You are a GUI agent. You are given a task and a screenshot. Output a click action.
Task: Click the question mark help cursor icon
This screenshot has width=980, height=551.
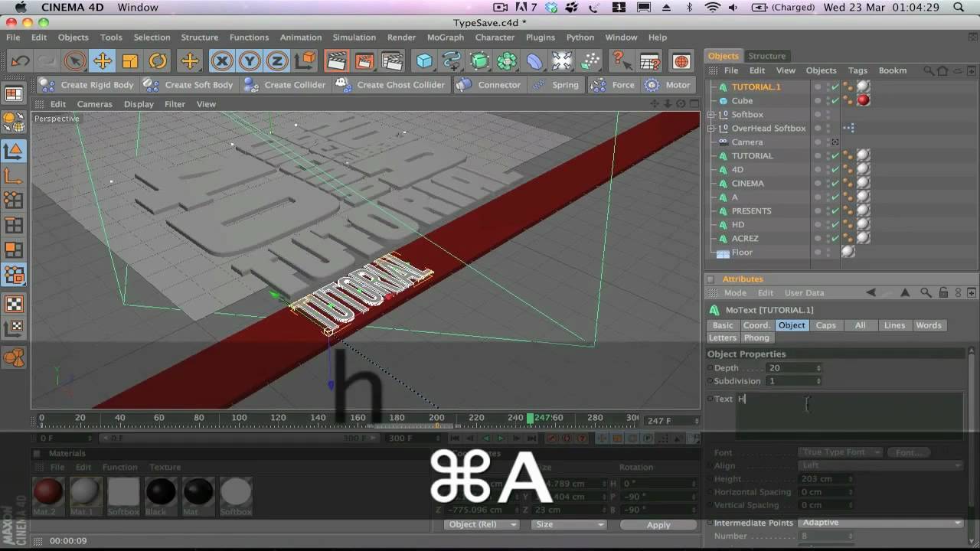(x=621, y=61)
